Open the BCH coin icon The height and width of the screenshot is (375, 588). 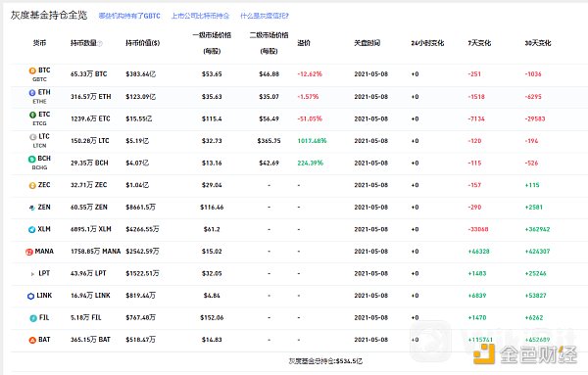pos(32,159)
